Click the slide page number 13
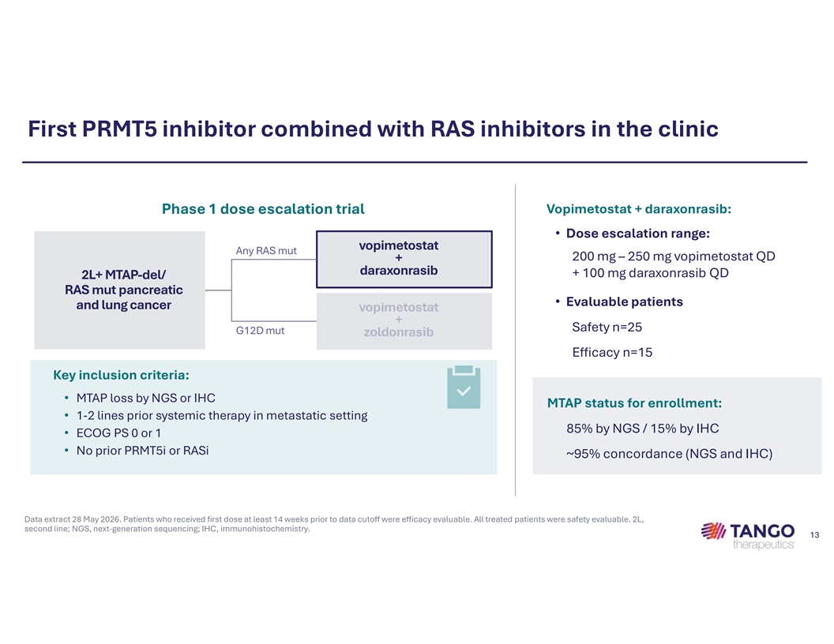Viewport: 834px width, 644px height. [815, 535]
